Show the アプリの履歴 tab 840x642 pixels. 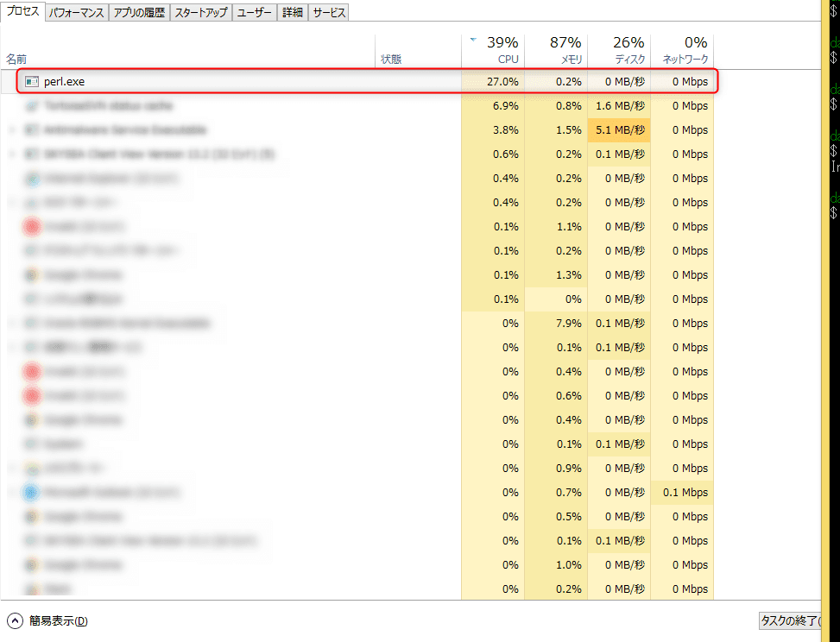[x=139, y=12]
